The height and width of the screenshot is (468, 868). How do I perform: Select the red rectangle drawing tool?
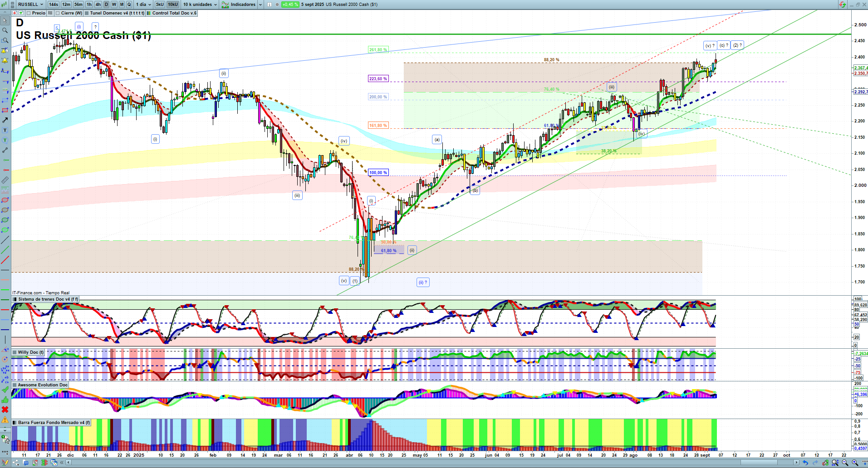5,110
